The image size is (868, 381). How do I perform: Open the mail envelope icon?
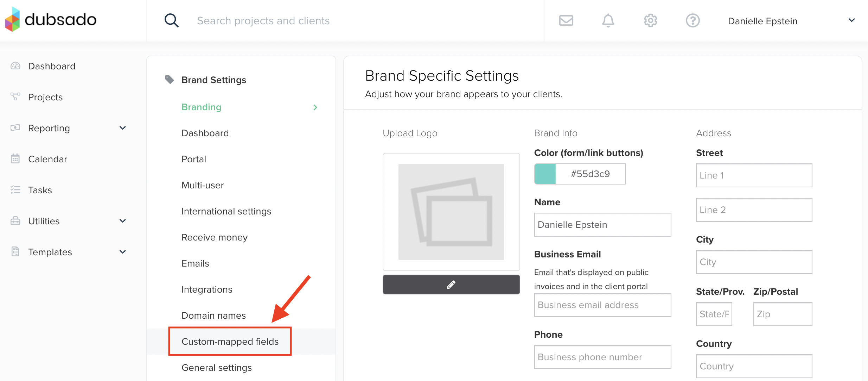pyautogui.click(x=566, y=20)
